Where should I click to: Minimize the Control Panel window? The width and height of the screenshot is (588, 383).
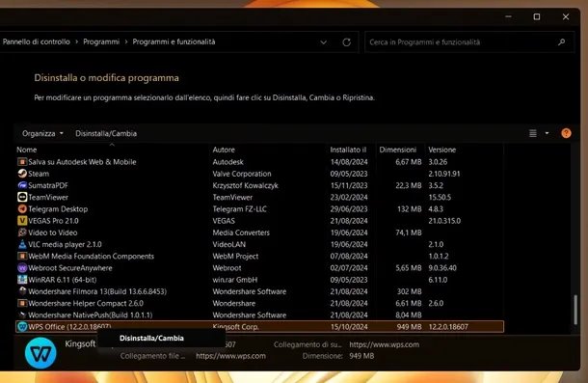(508, 17)
